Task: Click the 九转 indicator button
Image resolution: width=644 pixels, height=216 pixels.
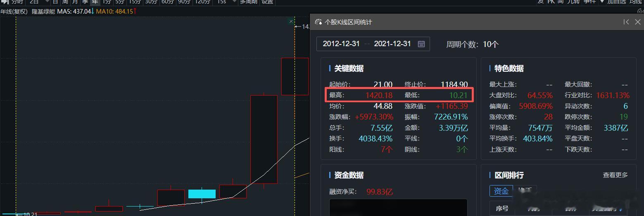Action: [573, 2]
